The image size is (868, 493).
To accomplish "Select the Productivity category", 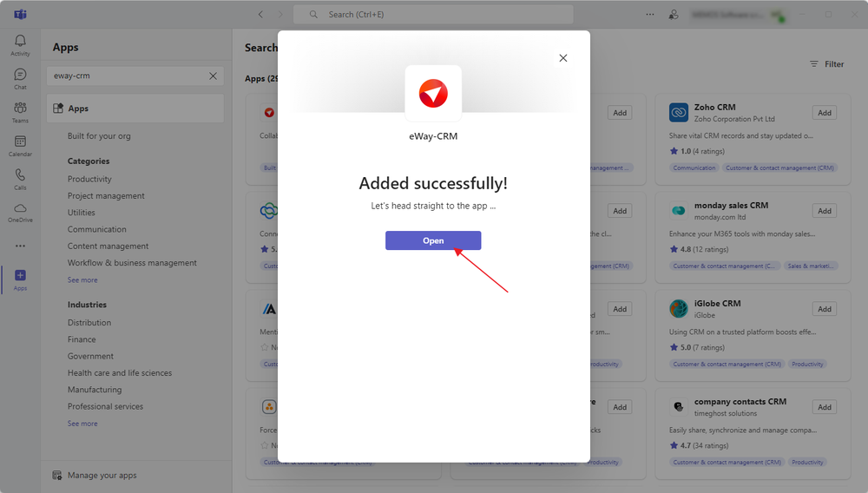I will tap(89, 180).
